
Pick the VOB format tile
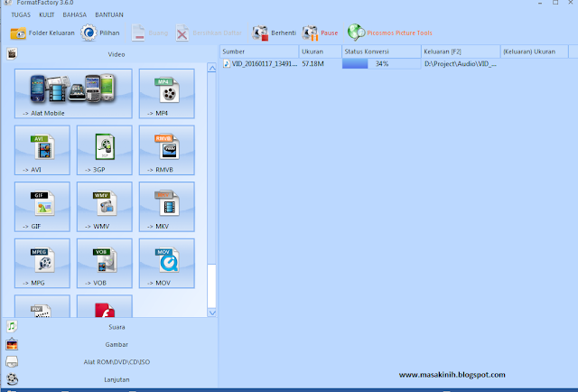point(105,264)
